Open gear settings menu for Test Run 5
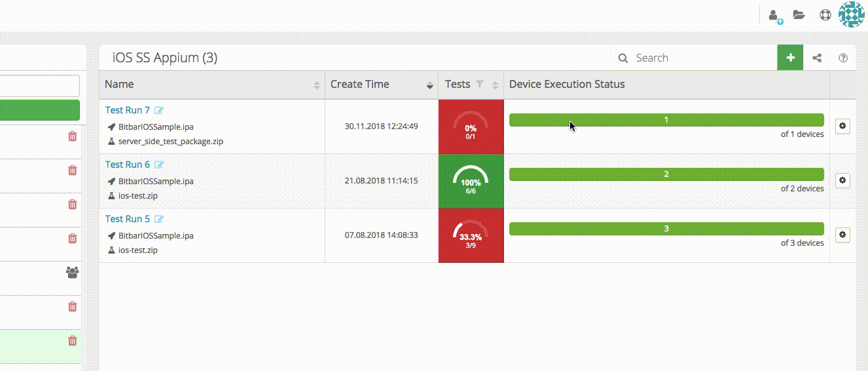868x371 pixels. [842, 235]
